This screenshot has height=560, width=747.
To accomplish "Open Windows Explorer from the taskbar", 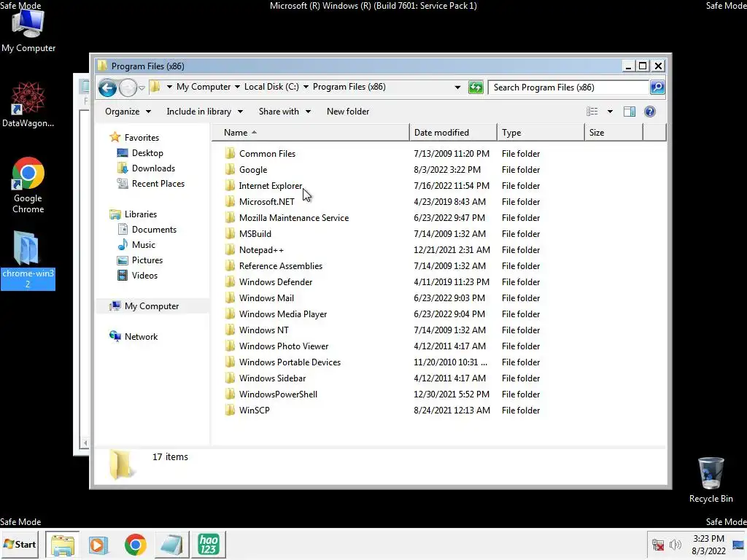I will [63, 544].
